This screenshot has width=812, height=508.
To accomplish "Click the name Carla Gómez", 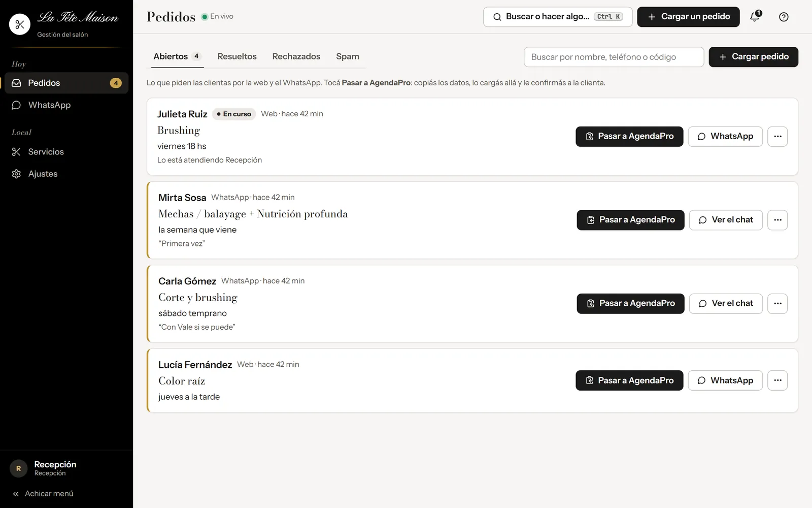I will pyautogui.click(x=187, y=281).
